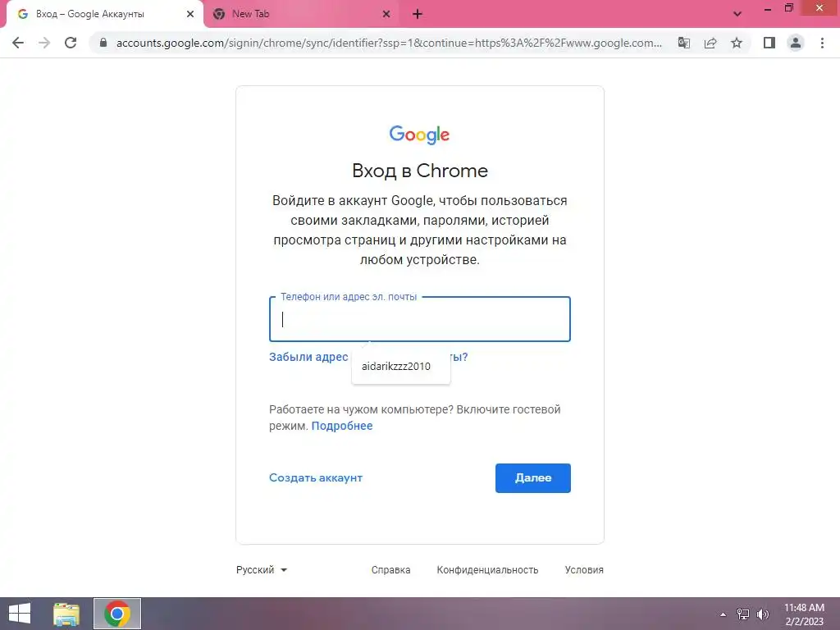Toggle the side panel icon
840x630 pixels.
[769, 43]
